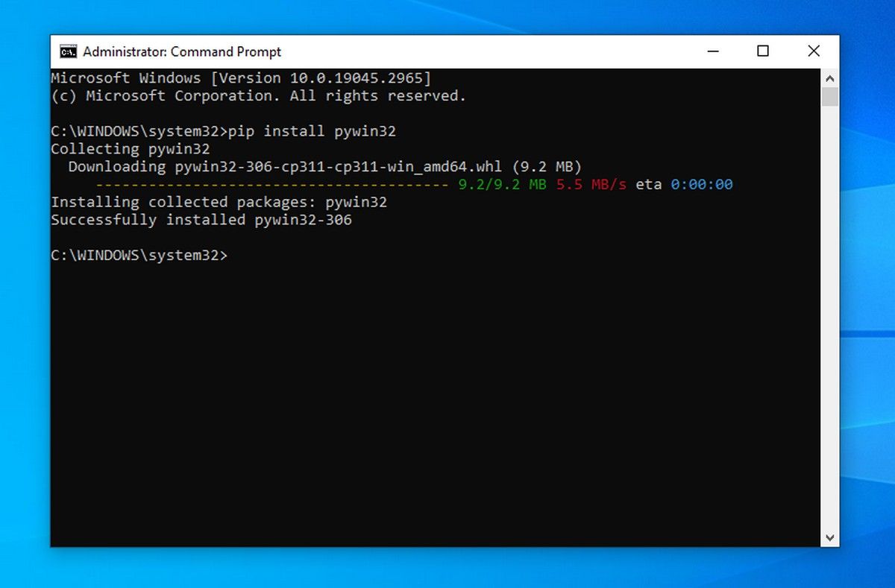This screenshot has width=895, height=588.
Task: Click the scrollbar track on the right
Action: point(829,313)
